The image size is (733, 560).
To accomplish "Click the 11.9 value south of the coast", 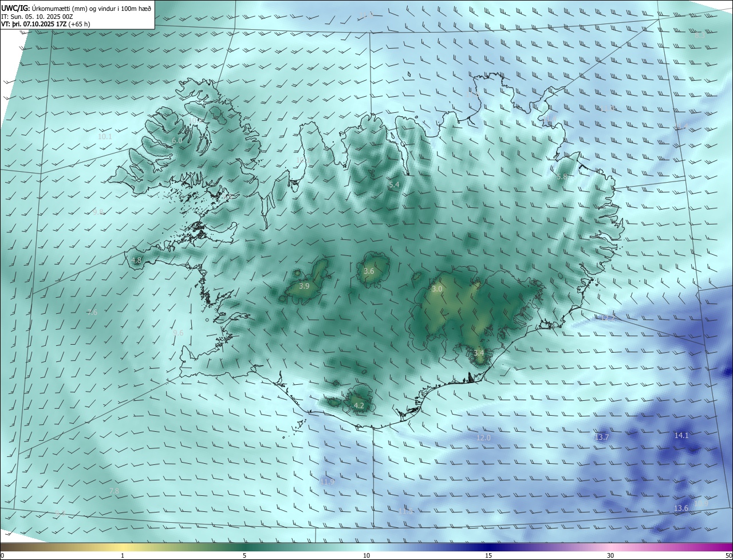I will coord(327,482).
